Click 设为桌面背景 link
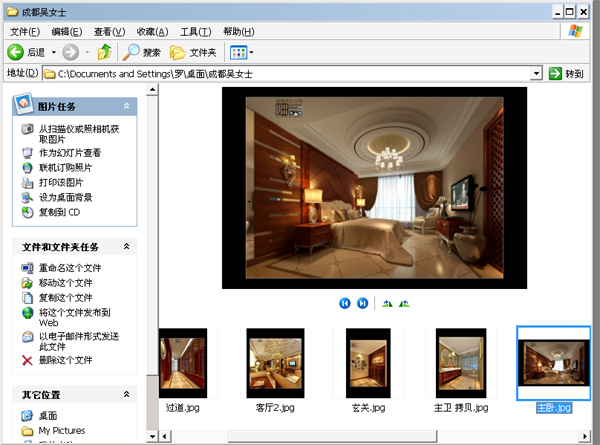600x445 pixels. (x=65, y=197)
